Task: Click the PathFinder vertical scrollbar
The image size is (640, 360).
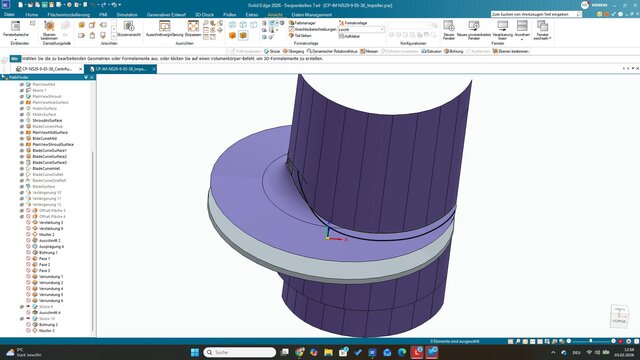Action: (93, 241)
